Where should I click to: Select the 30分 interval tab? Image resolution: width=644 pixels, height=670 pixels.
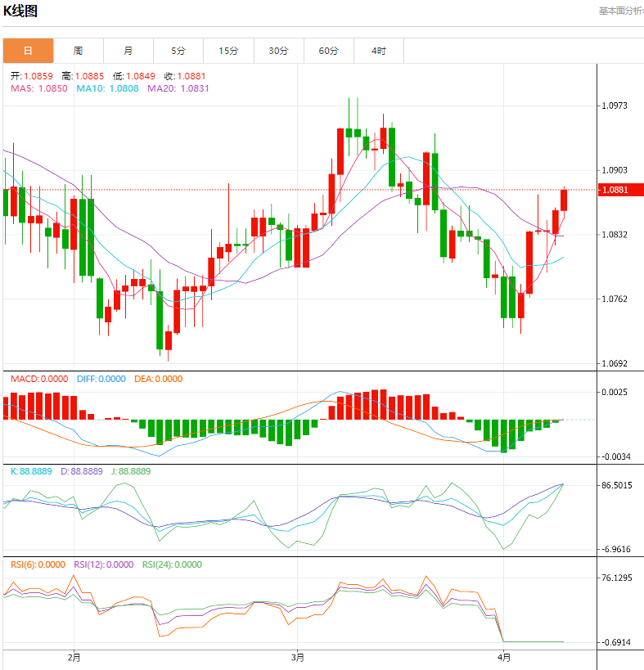(278, 51)
